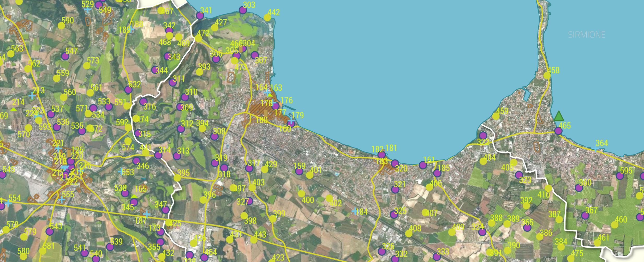
Task: Select yellow marker 402
Action: (x=329, y=198)
